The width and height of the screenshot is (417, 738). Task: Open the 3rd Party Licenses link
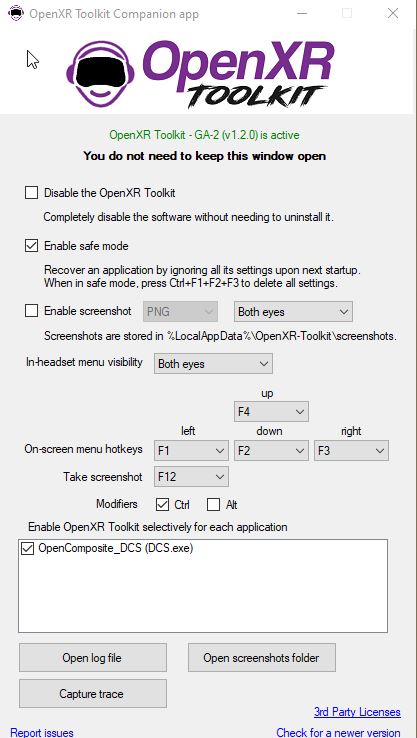[x=357, y=712]
